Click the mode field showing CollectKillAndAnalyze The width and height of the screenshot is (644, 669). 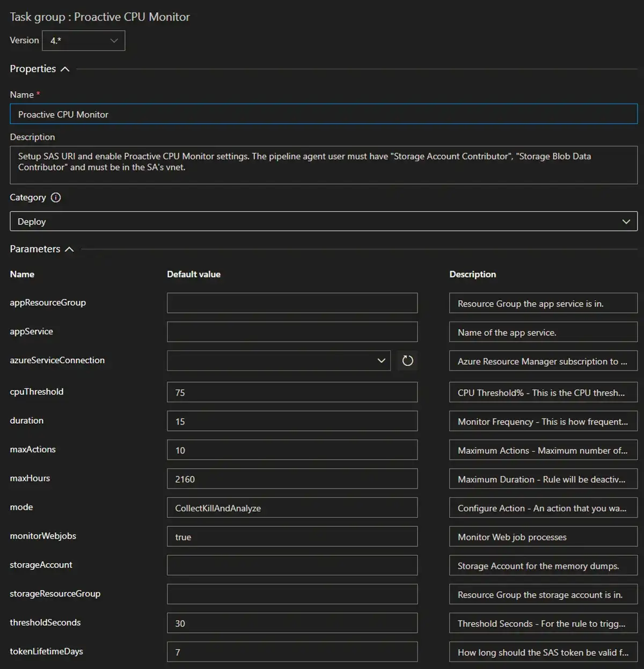[x=292, y=508]
